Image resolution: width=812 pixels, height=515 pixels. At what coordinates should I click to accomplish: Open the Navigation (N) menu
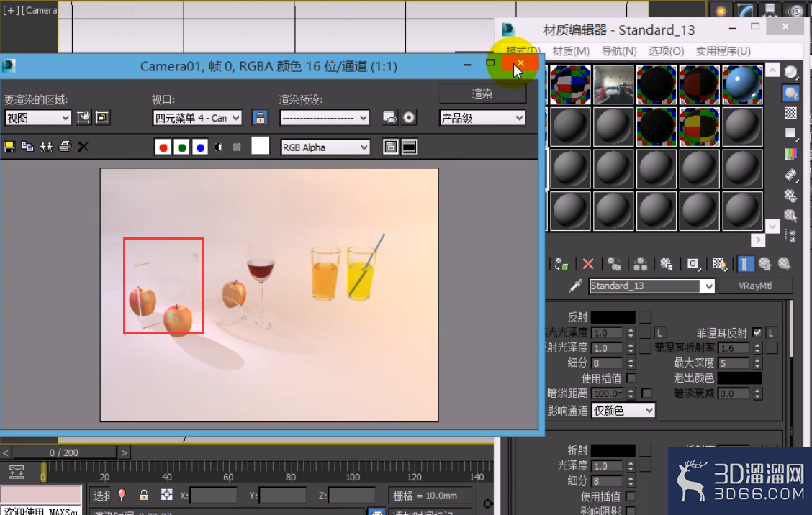(619, 51)
